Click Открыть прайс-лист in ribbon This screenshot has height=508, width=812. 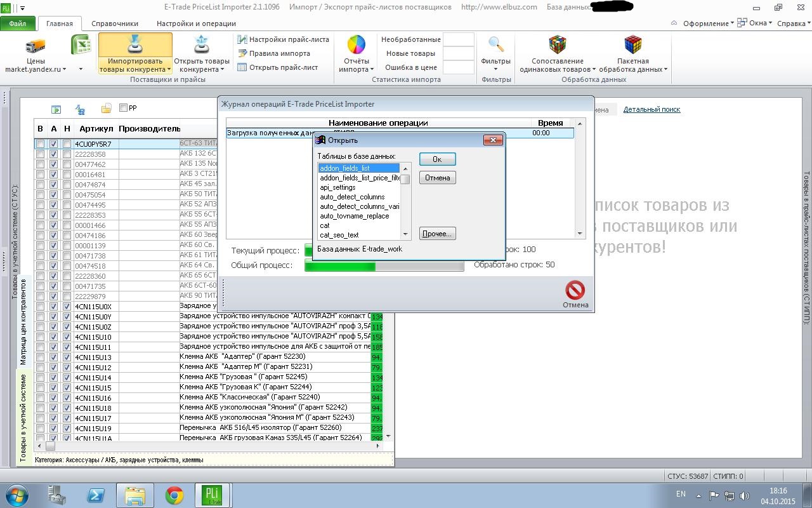click(x=278, y=67)
